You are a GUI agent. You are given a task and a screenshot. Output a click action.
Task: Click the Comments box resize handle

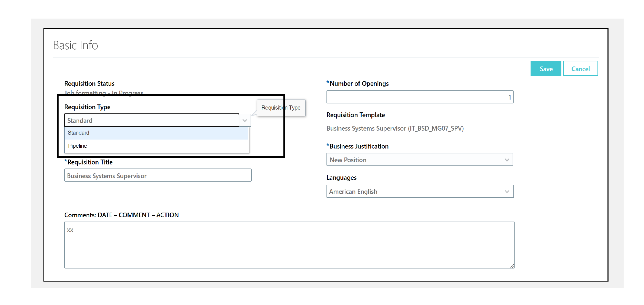pyautogui.click(x=512, y=266)
